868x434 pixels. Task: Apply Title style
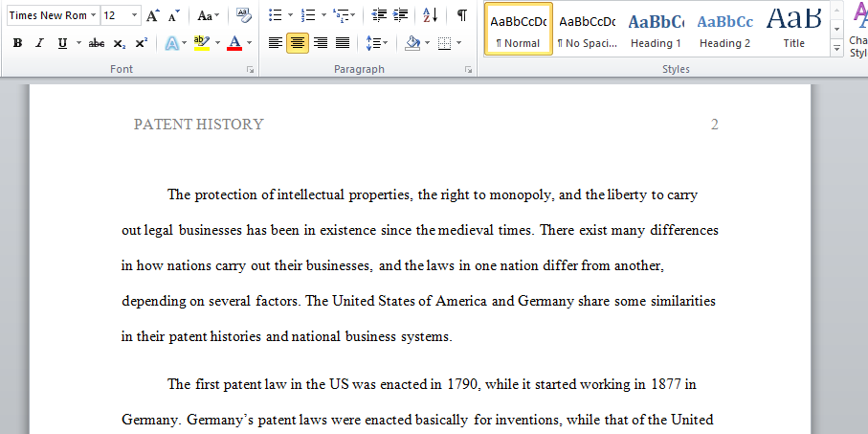pos(793,29)
